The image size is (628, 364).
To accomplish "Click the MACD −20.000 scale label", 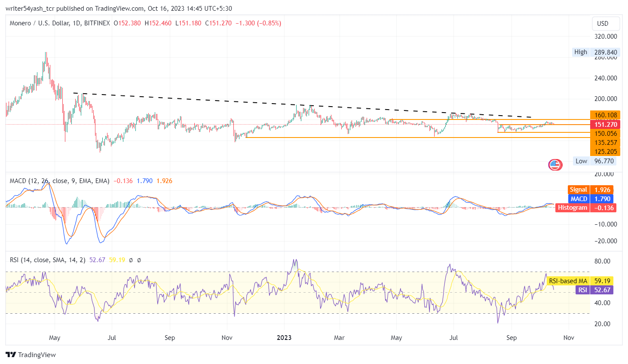I will click(x=605, y=241).
